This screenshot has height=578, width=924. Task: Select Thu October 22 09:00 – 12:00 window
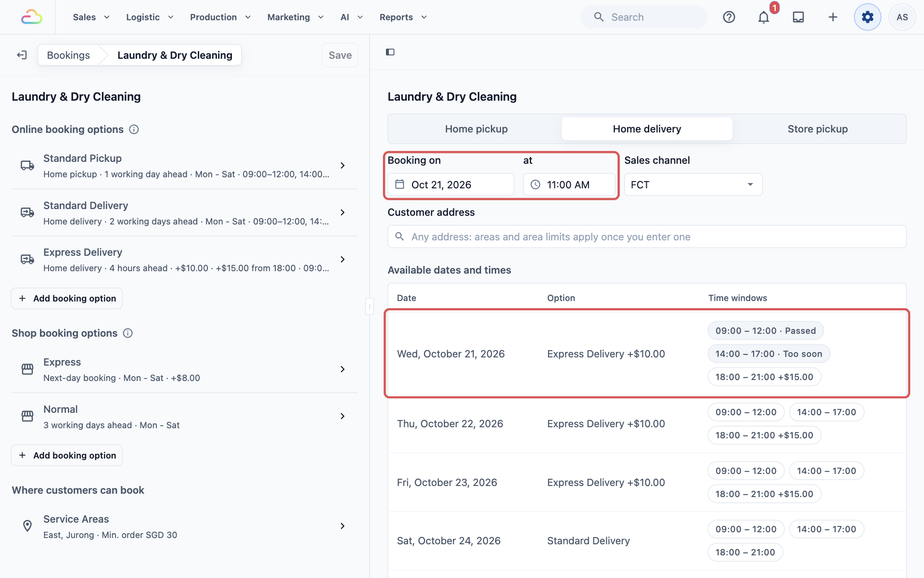point(746,412)
